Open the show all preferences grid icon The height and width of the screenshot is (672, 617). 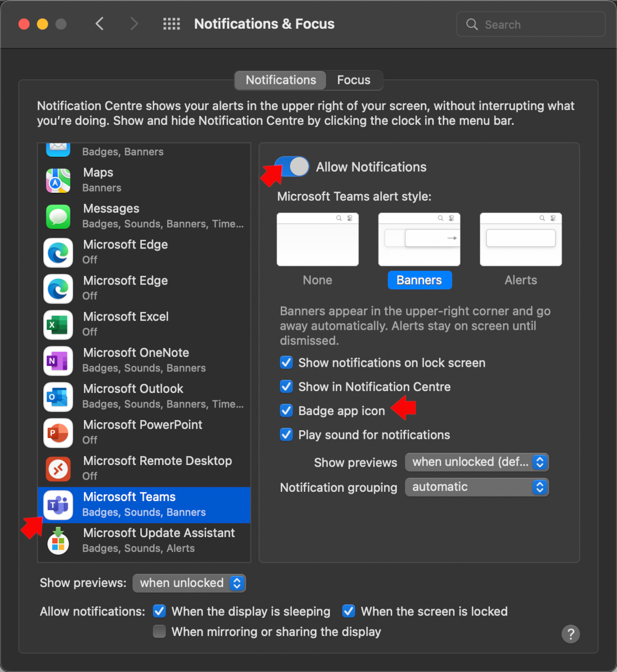(x=171, y=24)
